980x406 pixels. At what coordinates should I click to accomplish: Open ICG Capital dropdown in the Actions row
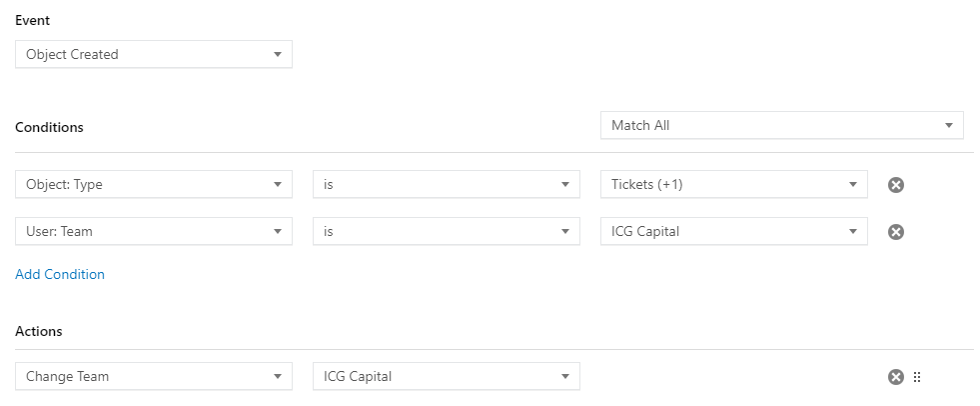[447, 377]
